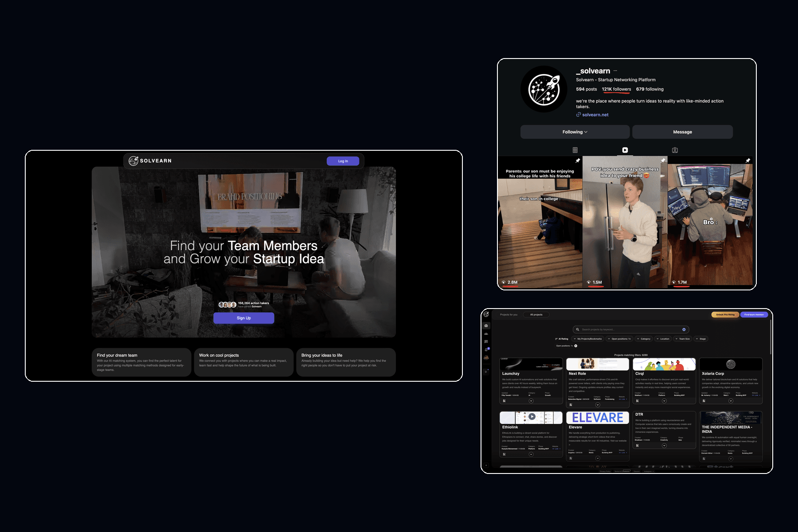Open the notifications bell in dashboard sidebar

486,349
